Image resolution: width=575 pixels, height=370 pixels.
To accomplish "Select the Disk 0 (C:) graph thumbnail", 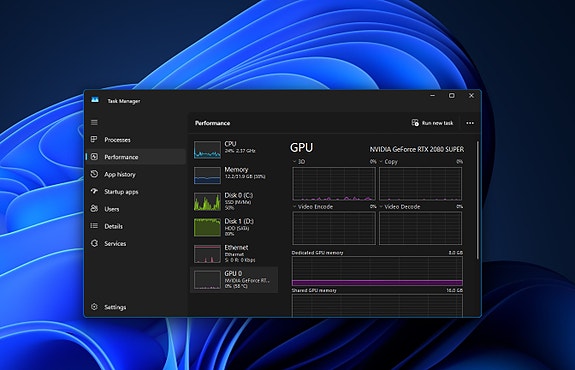I will 207,201.
